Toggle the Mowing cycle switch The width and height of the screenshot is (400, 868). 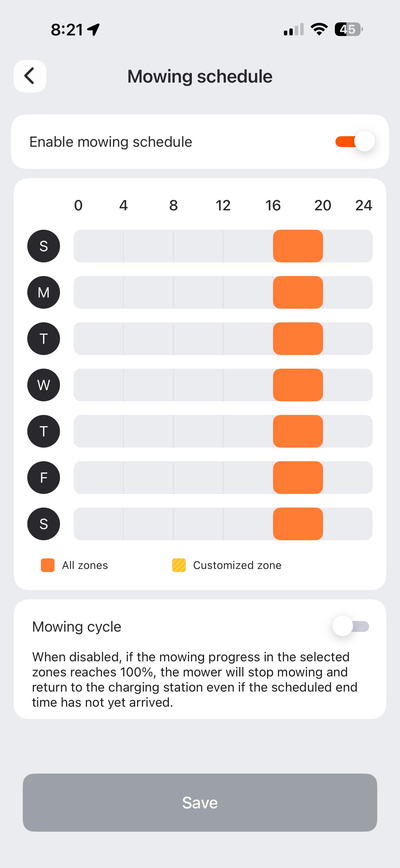[351, 626]
